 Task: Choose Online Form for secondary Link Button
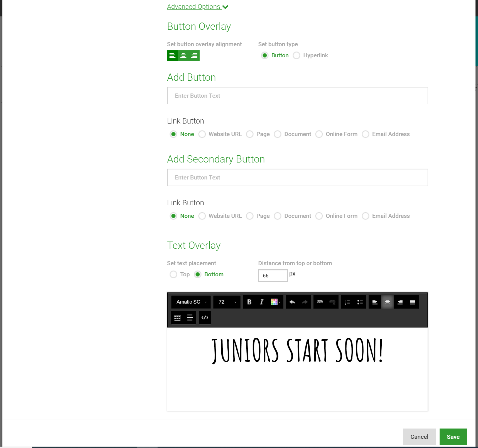(319, 216)
